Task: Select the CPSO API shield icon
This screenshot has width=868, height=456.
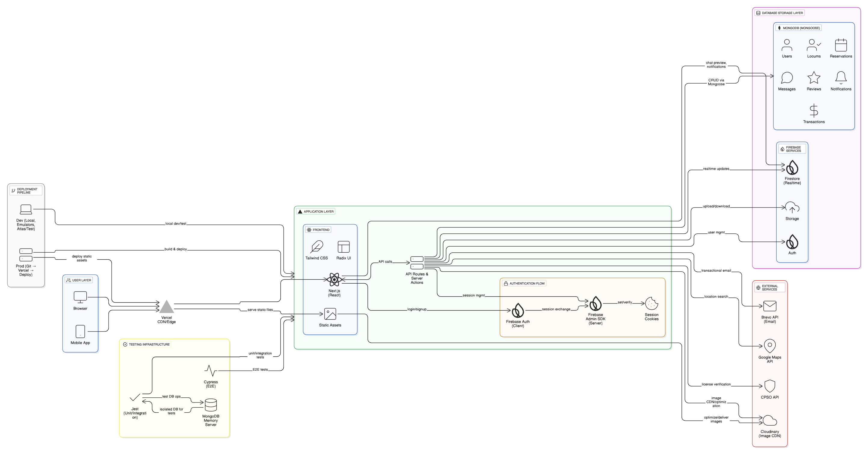Action: click(770, 386)
